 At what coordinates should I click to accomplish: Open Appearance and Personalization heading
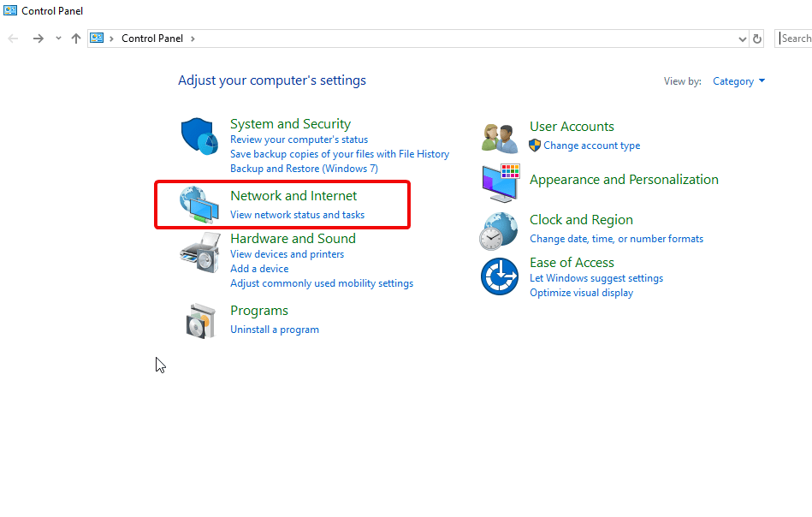pos(624,180)
